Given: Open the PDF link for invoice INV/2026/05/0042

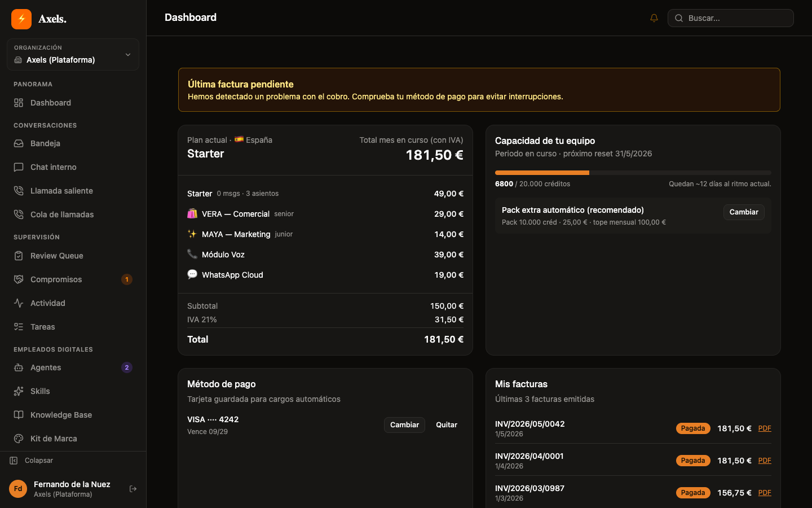Looking at the screenshot, I should point(765,428).
